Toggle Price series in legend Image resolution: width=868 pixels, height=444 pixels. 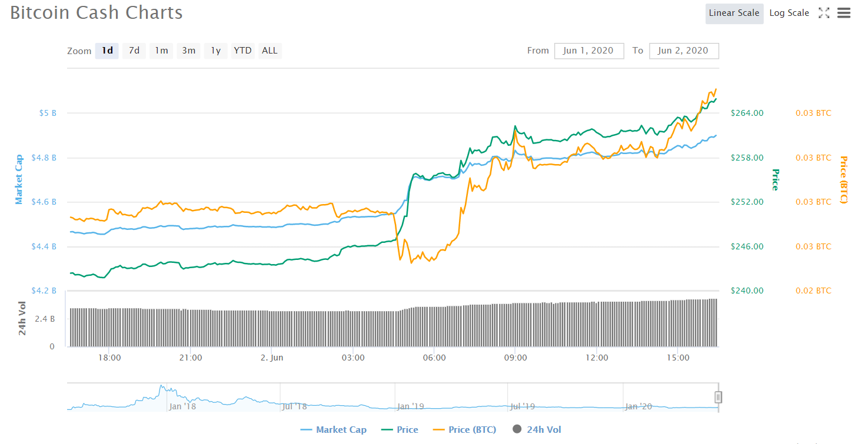(x=400, y=430)
